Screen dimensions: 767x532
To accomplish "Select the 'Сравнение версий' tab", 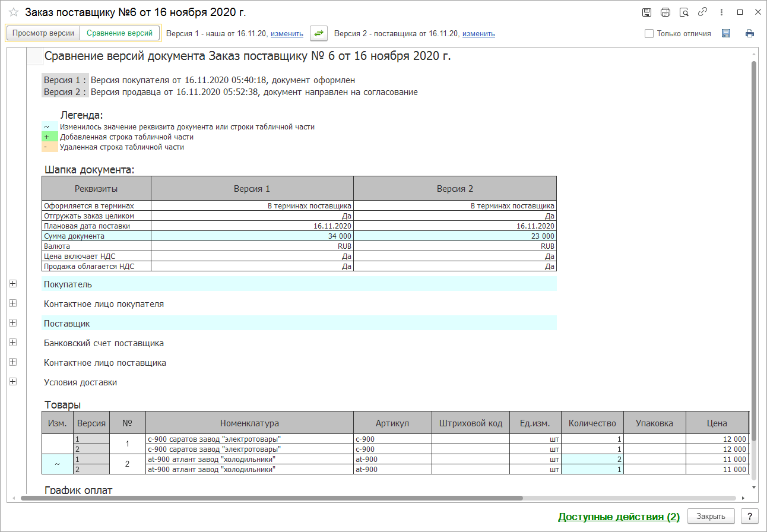I will point(119,33).
